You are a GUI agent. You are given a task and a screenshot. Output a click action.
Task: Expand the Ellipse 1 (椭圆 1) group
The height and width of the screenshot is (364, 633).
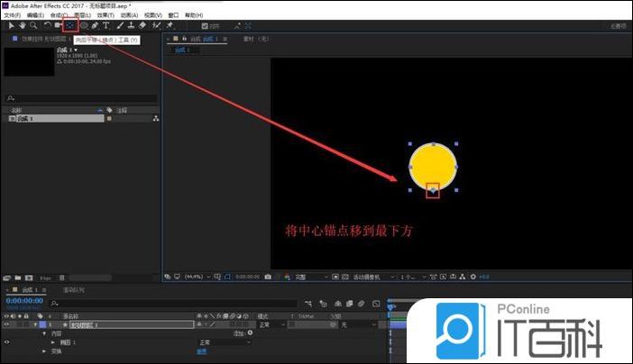coord(53,342)
